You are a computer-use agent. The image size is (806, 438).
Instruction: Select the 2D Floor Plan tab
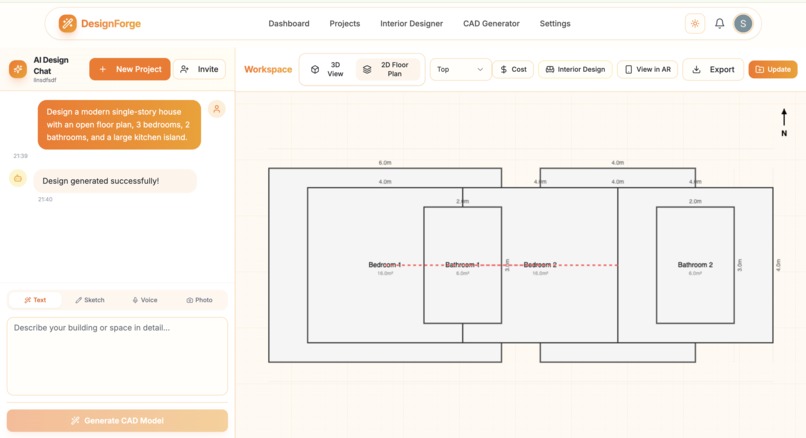click(x=388, y=69)
